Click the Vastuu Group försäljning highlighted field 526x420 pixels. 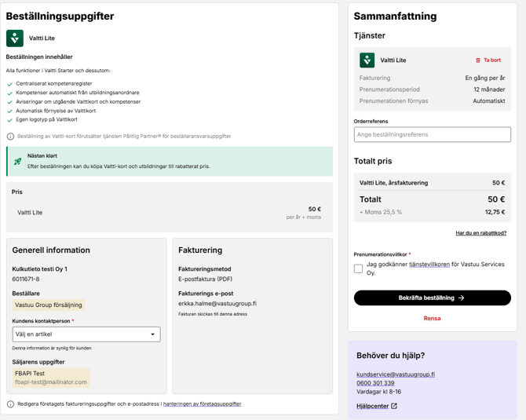point(49,305)
